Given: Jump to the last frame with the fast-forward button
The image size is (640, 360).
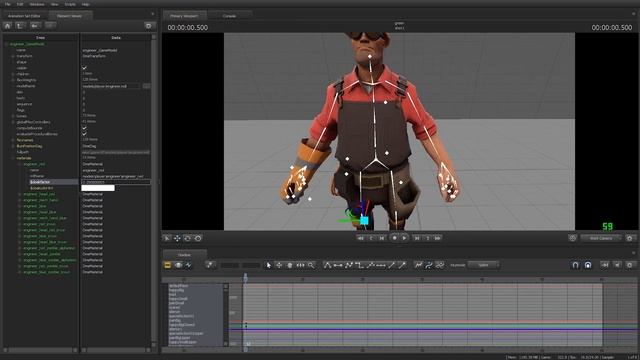Looking at the screenshot, I should point(438,238).
